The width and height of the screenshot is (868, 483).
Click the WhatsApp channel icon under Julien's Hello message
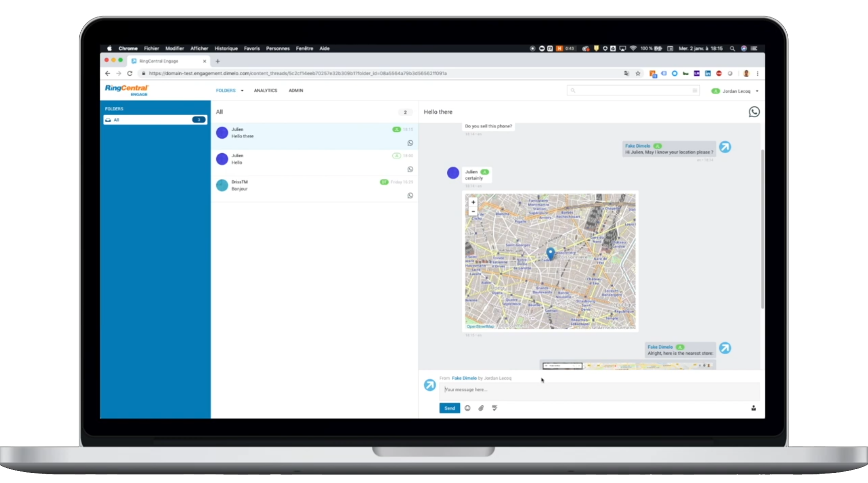click(410, 169)
